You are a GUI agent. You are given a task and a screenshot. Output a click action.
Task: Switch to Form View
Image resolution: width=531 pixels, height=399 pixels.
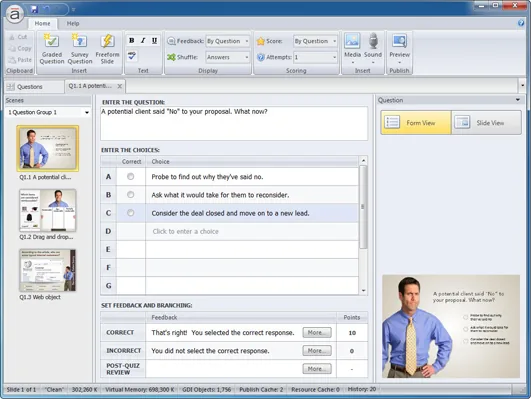tap(416, 122)
